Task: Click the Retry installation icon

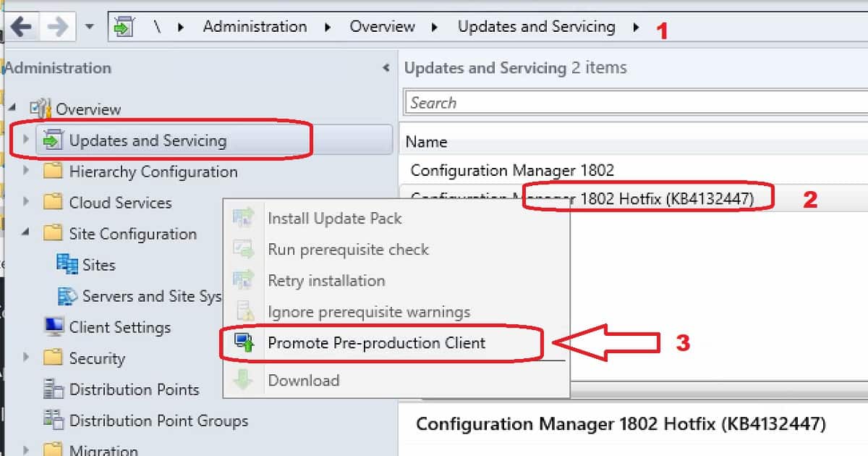Action: click(x=244, y=280)
